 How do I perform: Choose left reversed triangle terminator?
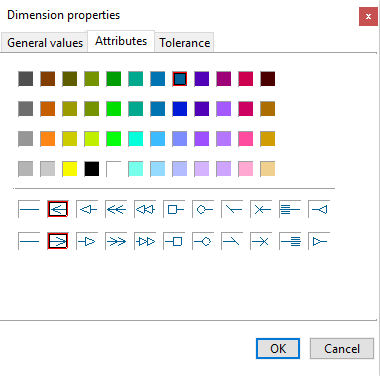pos(319,209)
